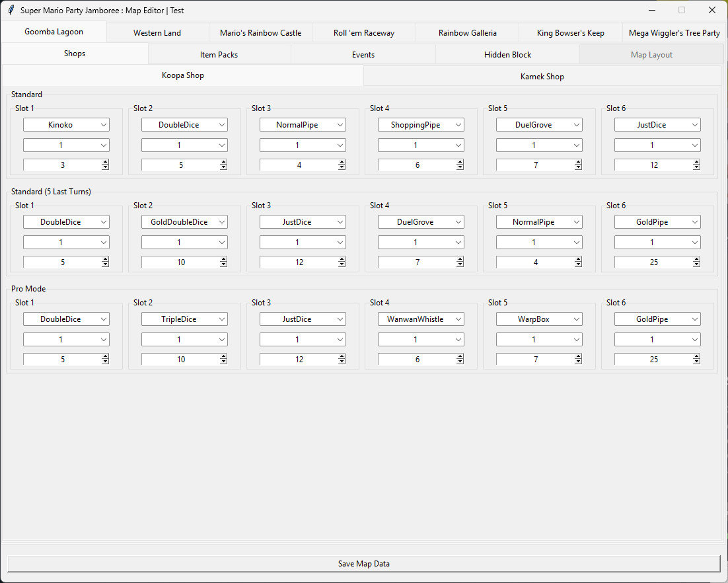Open the Mega Wiggler's Tree Party map tab

pyautogui.click(x=674, y=32)
